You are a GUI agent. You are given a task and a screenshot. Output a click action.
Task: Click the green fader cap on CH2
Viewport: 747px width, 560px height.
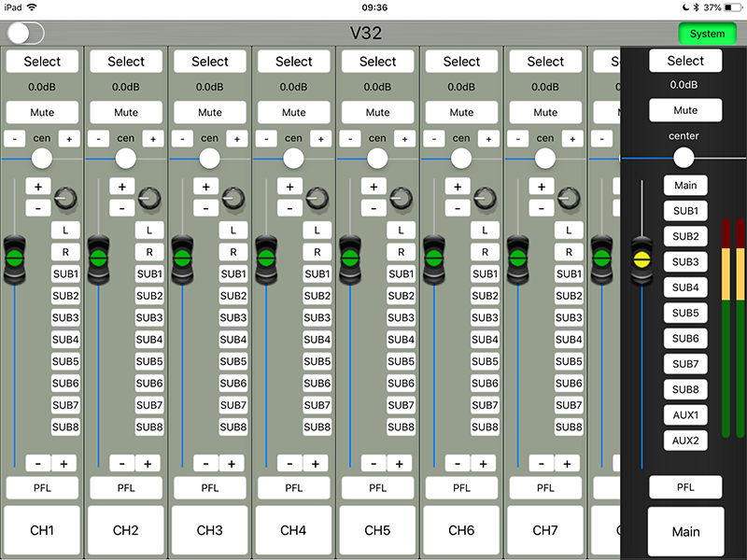[x=98, y=253]
